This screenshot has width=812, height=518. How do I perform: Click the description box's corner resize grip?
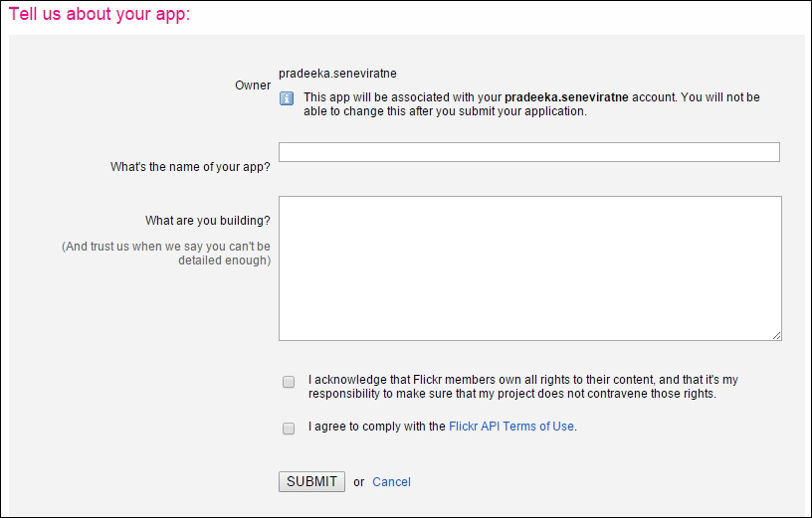[x=776, y=335]
